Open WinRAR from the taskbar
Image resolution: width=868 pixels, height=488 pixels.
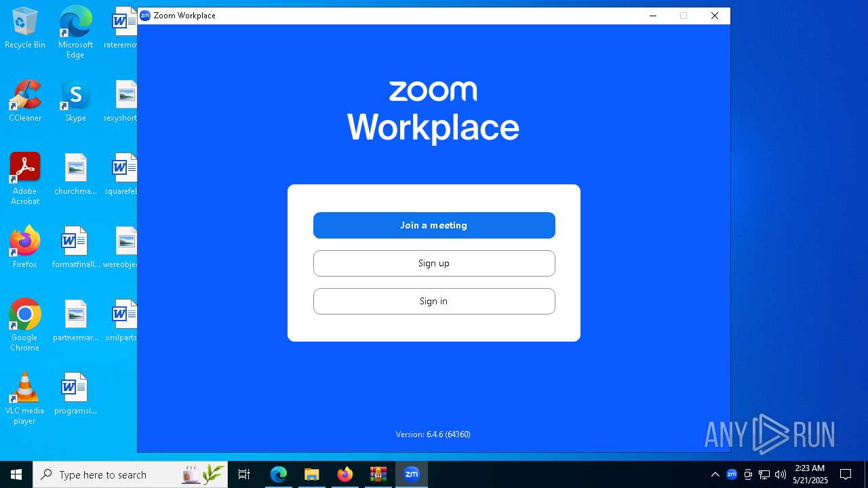click(x=378, y=474)
